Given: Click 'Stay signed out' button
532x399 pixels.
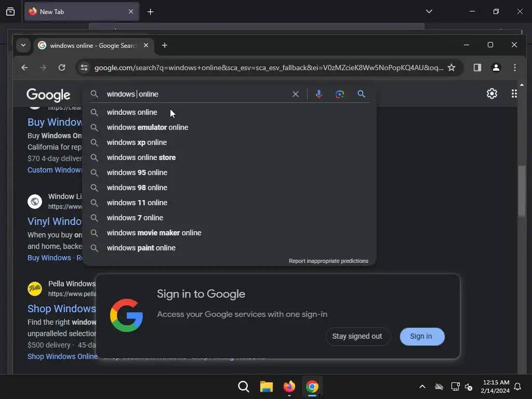Looking at the screenshot, I should [358, 337].
